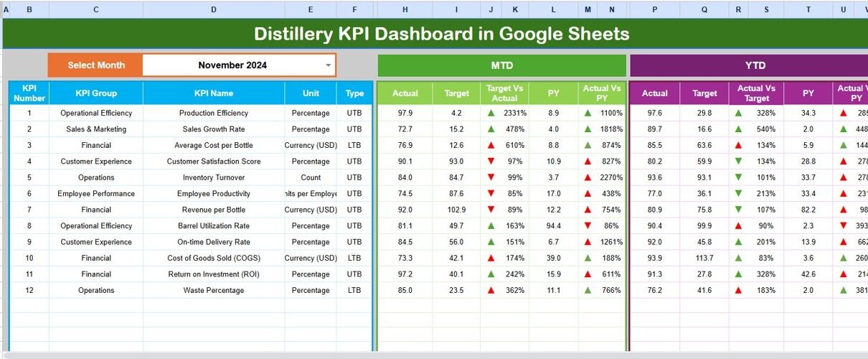Click the green MTD section header

click(x=501, y=65)
